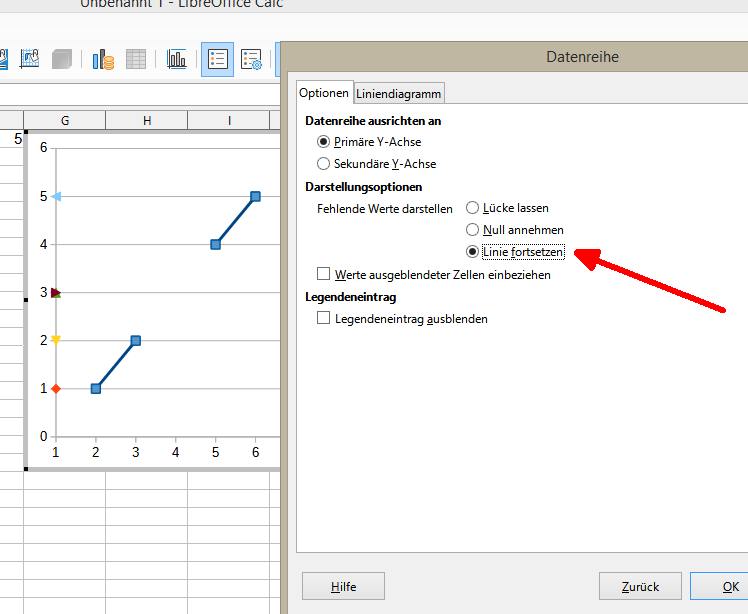Click Y-axis label 0

click(x=43, y=436)
